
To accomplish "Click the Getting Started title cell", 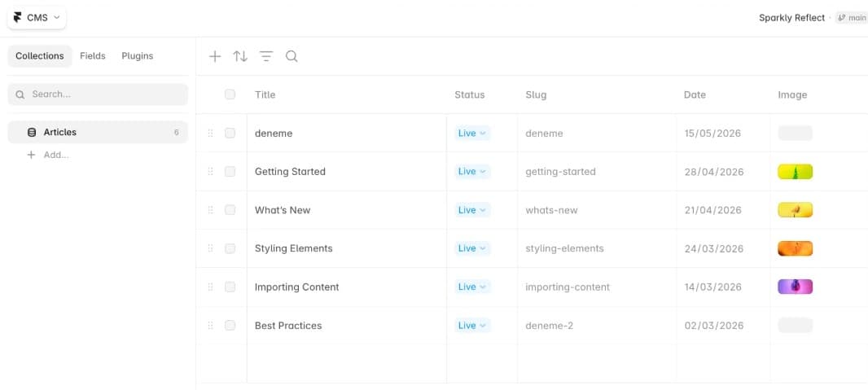I will (347, 172).
